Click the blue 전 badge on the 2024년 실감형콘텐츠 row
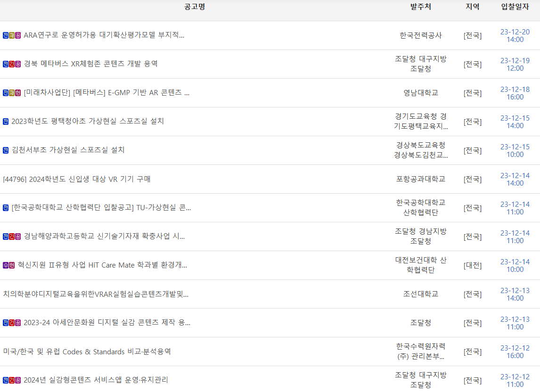The height and width of the screenshot is (392, 540). 6,380
